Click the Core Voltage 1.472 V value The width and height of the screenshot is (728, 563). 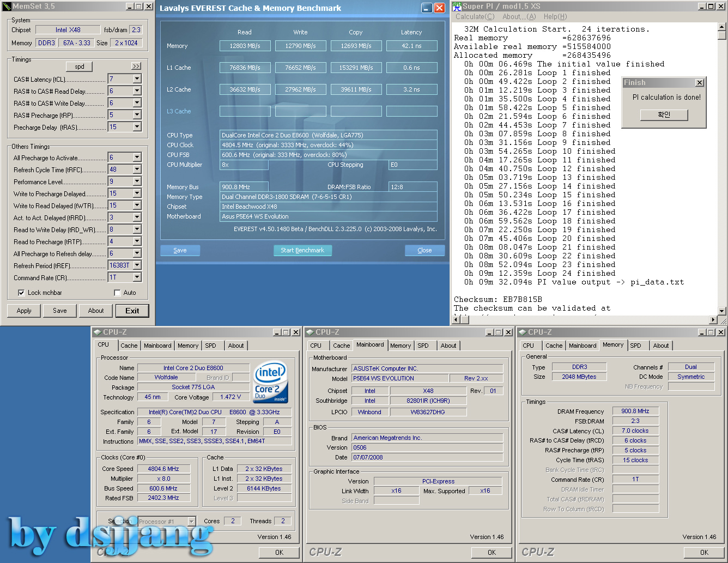click(x=230, y=397)
